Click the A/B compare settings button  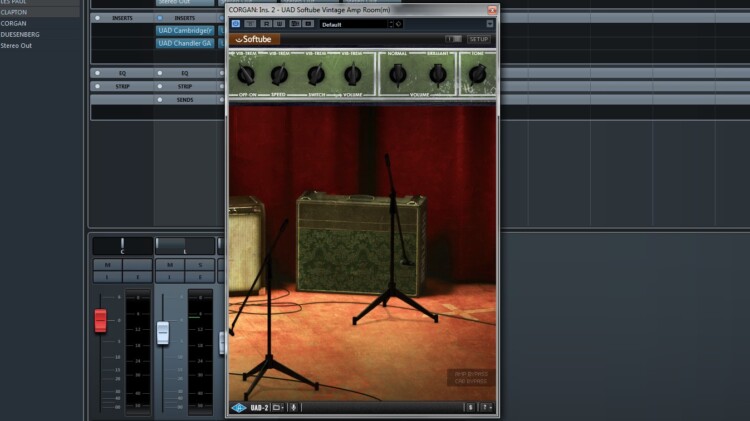[295, 23]
